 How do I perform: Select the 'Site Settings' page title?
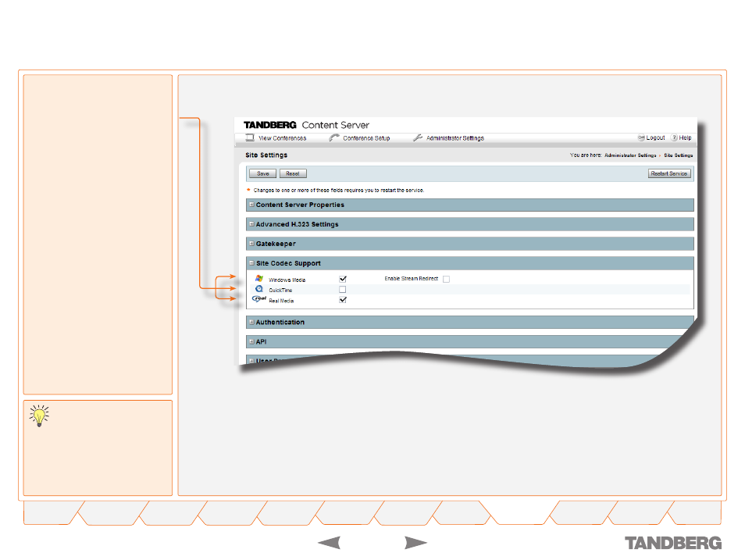click(266, 155)
